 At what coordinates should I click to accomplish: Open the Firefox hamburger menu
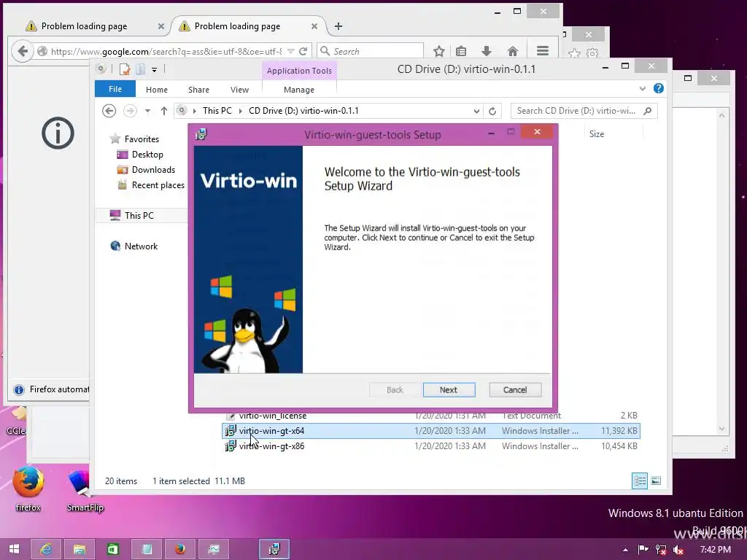pyautogui.click(x=543, y=51)
